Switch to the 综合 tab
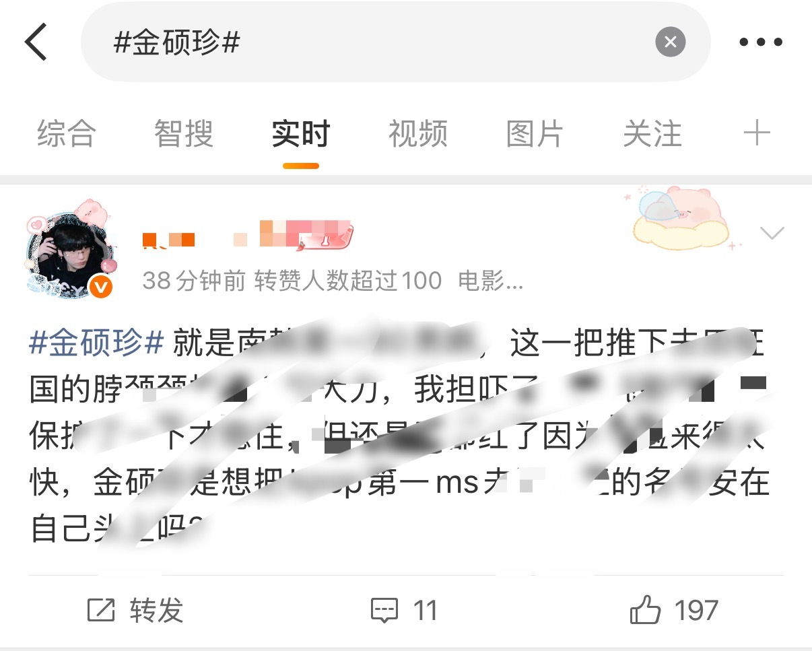The image size is (812, 651). 67,134
